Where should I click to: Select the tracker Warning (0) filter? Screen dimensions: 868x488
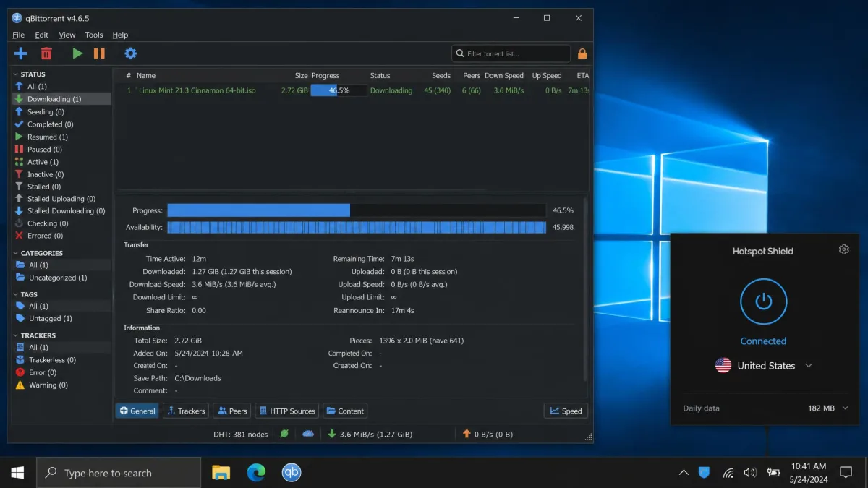tap(61, 385)
